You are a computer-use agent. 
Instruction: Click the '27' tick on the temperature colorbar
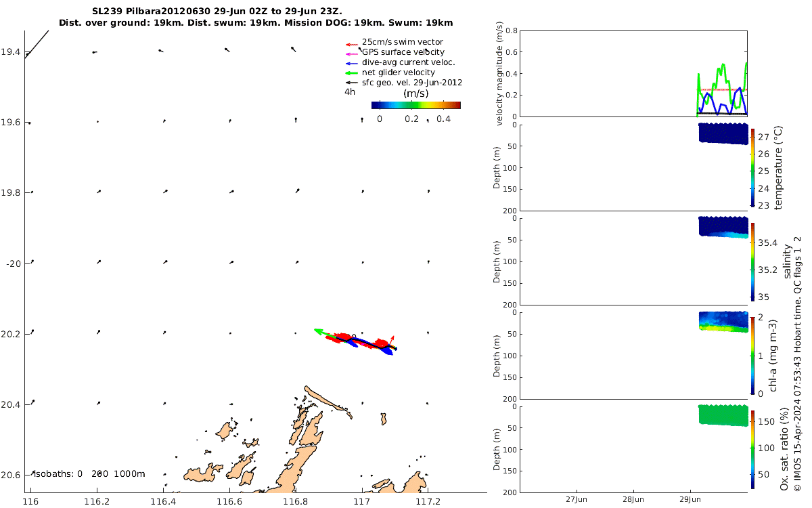(x=763, y=137)
